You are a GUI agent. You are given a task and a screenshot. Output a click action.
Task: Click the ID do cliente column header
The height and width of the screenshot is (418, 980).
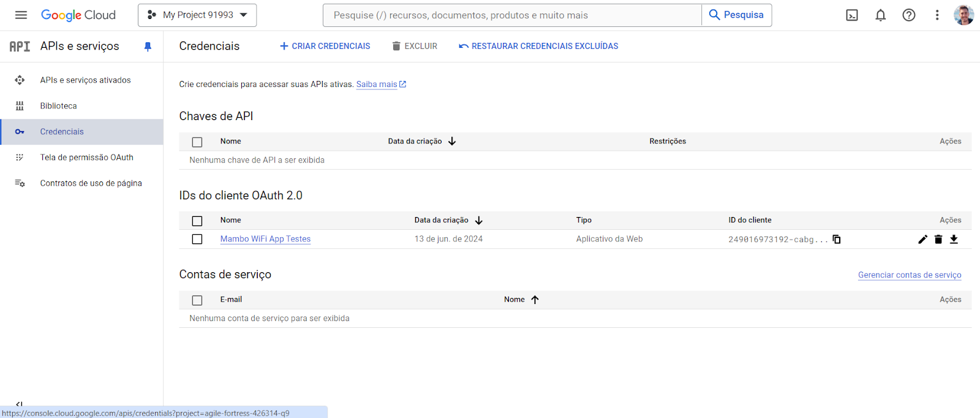click(750, 220)
